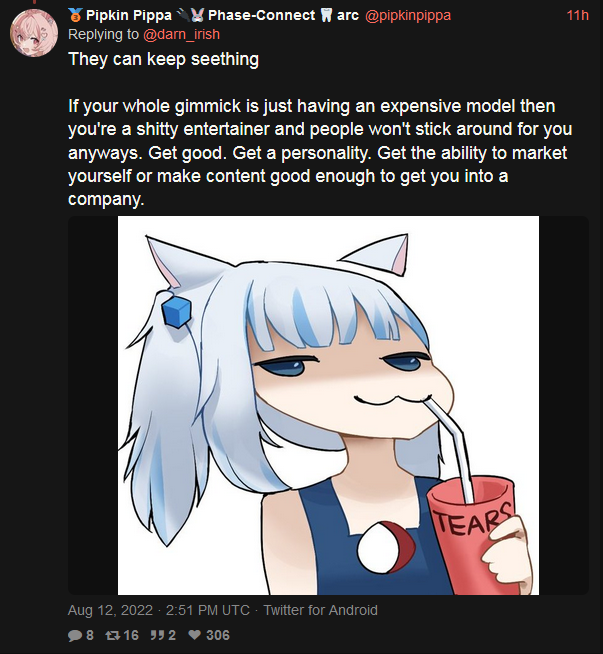Viewport: 603px width, 654px height.
Task: Click the 16 retweets count
Action: pyautogui.click(x=131, y=635)
